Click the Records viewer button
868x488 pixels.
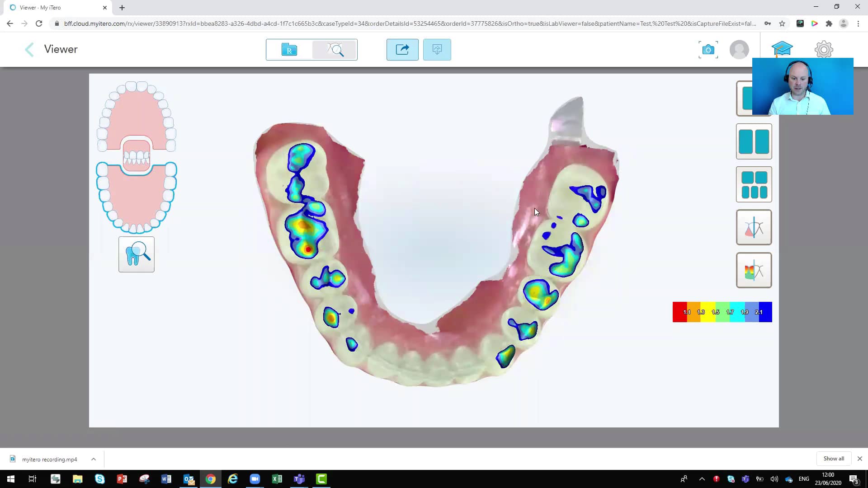coord(289,49)
